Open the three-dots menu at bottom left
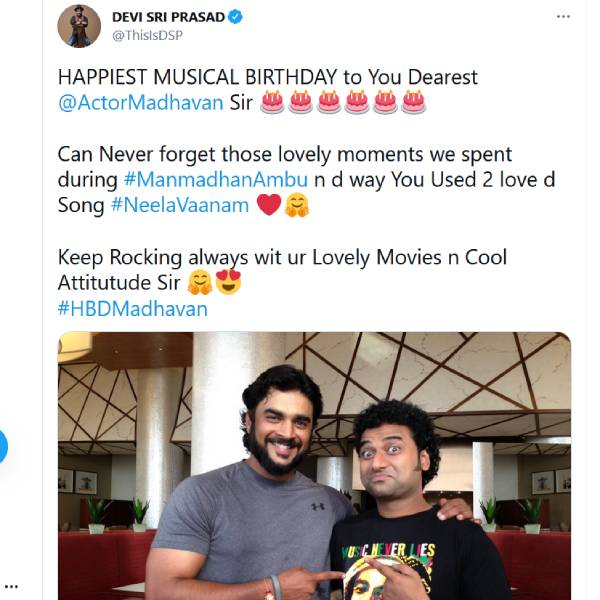The width and height of the screenshot is (600, 600). point(11,587)
